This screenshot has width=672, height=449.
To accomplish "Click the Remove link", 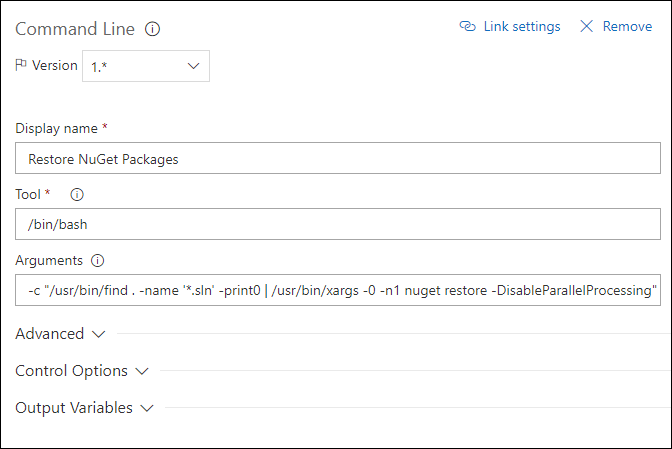I will click(627, 26).
